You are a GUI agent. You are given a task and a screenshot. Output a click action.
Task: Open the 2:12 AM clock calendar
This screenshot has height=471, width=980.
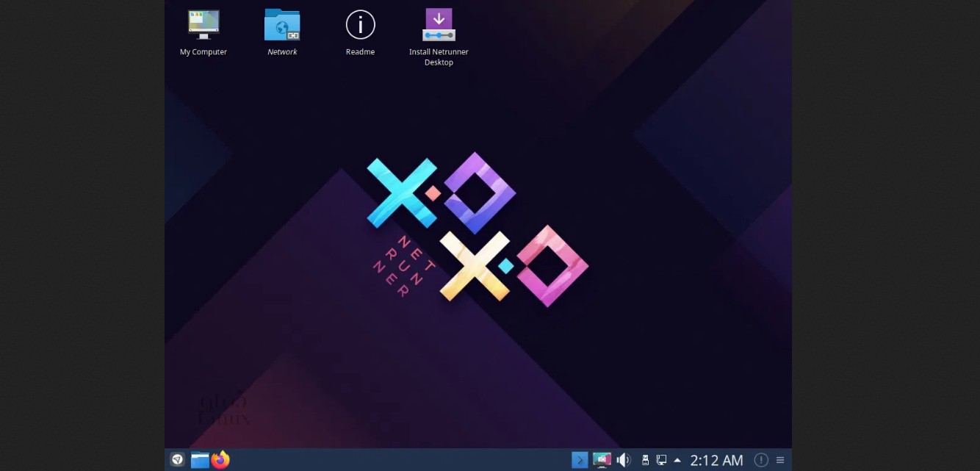716,460
